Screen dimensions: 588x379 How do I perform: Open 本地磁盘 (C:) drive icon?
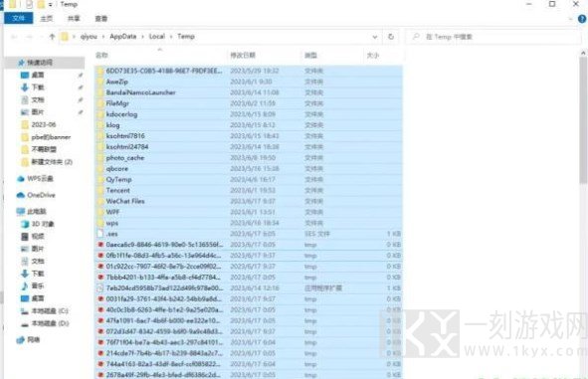click(x=25, y=310)
